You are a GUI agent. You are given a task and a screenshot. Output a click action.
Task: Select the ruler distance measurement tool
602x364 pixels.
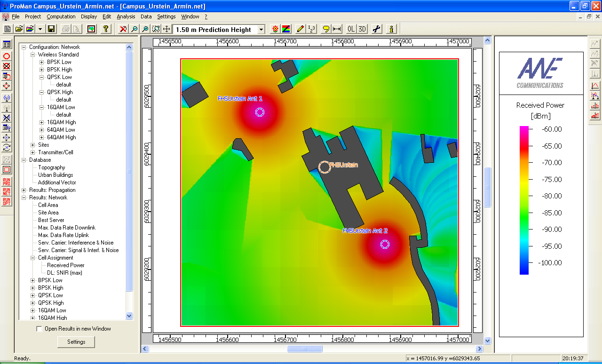tap(337, 29)
